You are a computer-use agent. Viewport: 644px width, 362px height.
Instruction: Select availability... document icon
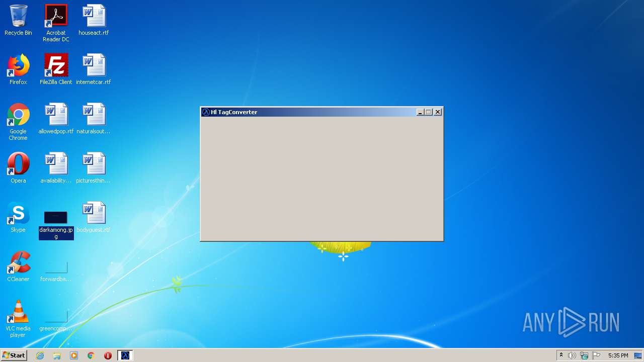click(x=56, y=168)
